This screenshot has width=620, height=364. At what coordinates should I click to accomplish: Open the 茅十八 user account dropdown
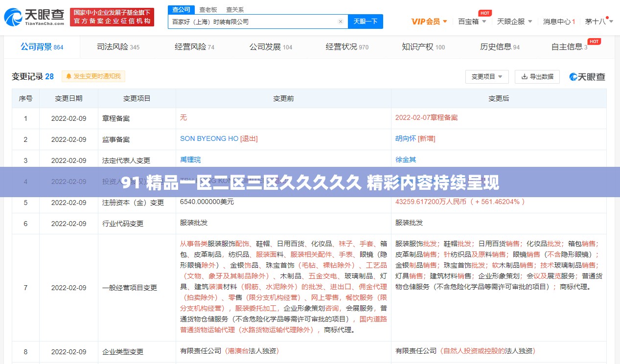pos(598,22)
